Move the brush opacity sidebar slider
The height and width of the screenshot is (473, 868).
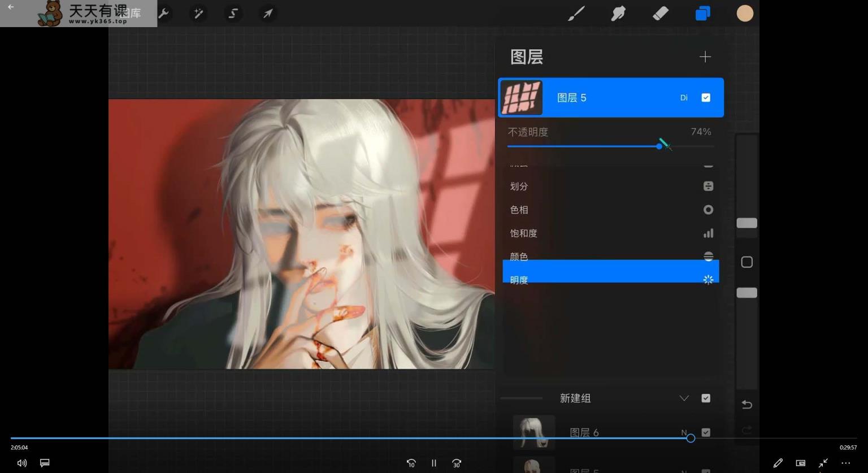[747, 293]
